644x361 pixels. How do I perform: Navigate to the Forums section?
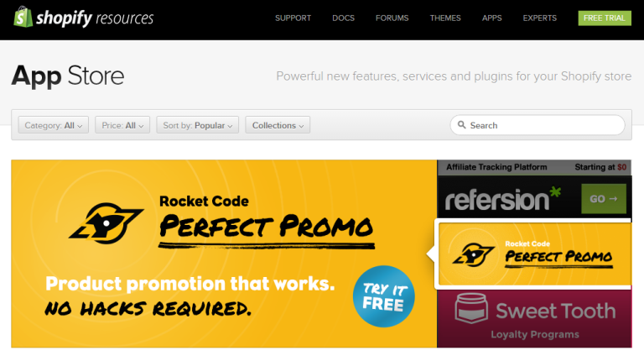(x=392, y=18)
